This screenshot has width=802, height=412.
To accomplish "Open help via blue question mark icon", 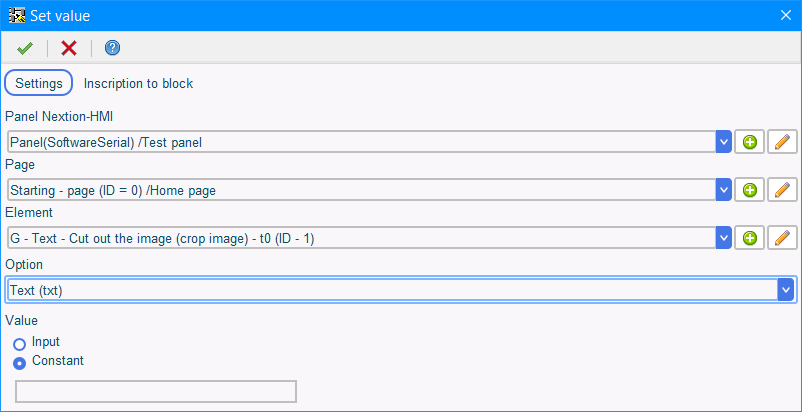I will (112, 49).
